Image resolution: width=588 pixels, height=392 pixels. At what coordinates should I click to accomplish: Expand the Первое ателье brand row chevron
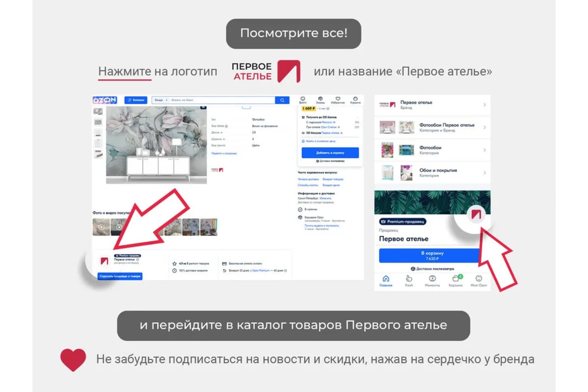(x=484, y=105)
